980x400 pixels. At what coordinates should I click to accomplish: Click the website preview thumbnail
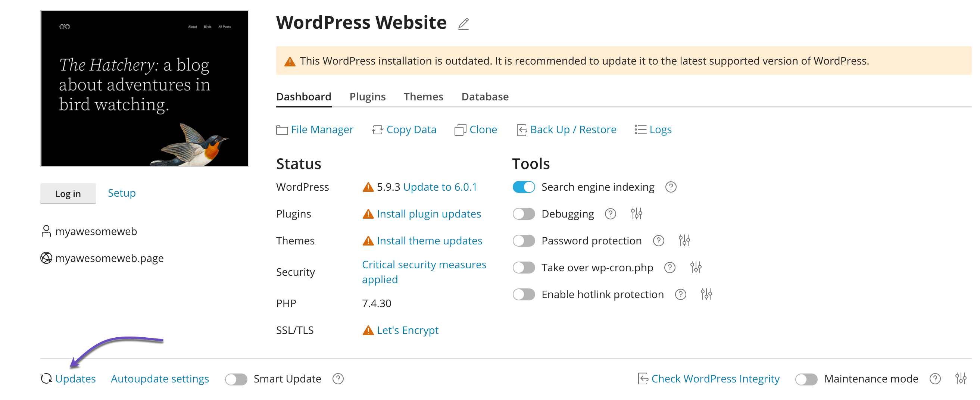click(144, 88)
